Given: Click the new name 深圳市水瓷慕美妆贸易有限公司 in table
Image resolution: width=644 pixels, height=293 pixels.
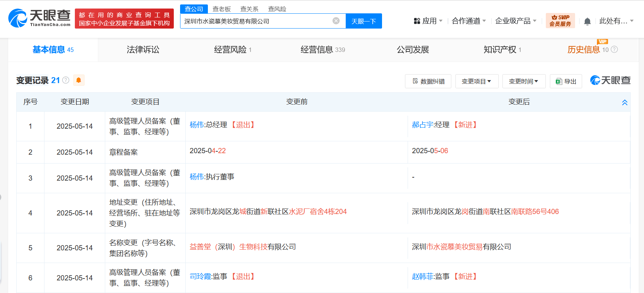Looking at the screenshot, I should [x=461, y=247].
